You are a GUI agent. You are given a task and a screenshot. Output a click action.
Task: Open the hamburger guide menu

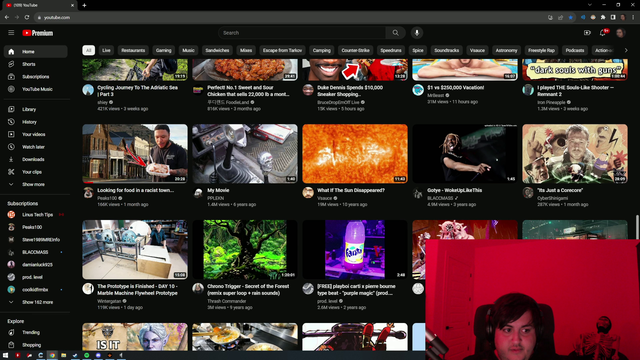click(11, 33)
